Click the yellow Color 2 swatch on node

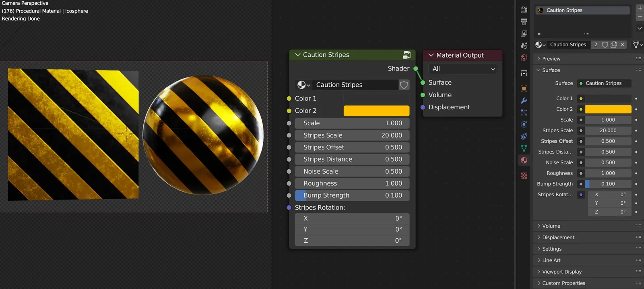376,111
